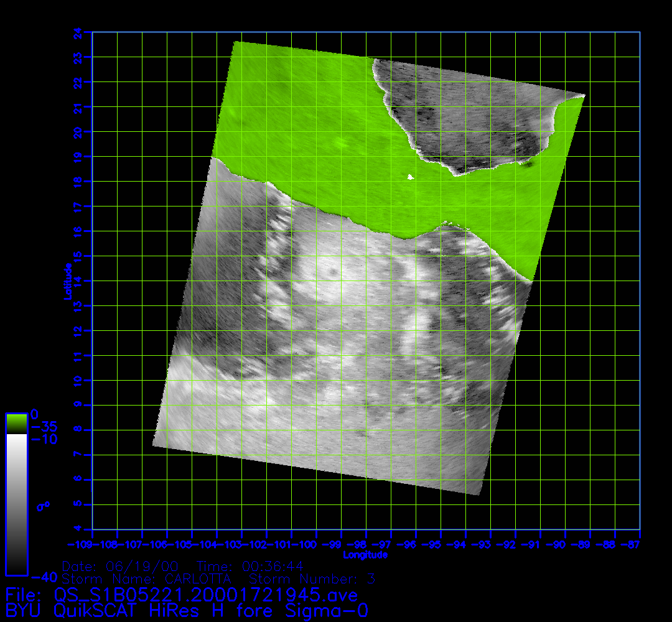
Task: Click the Latitude axis title
Action: (66, 281)
